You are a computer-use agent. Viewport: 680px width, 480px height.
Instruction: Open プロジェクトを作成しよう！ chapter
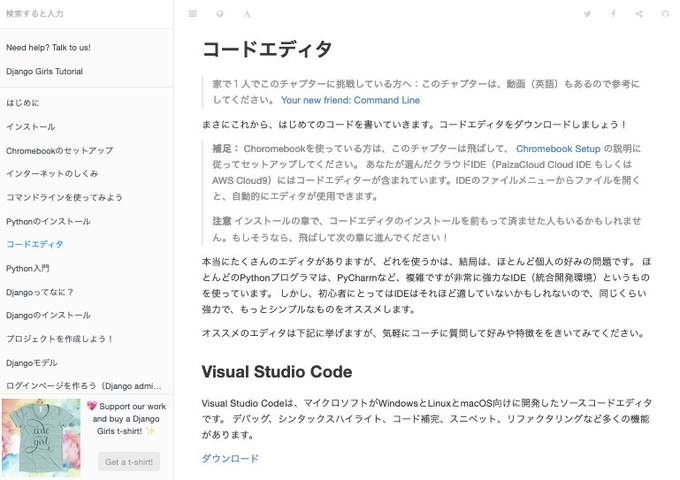pos(60,339)
